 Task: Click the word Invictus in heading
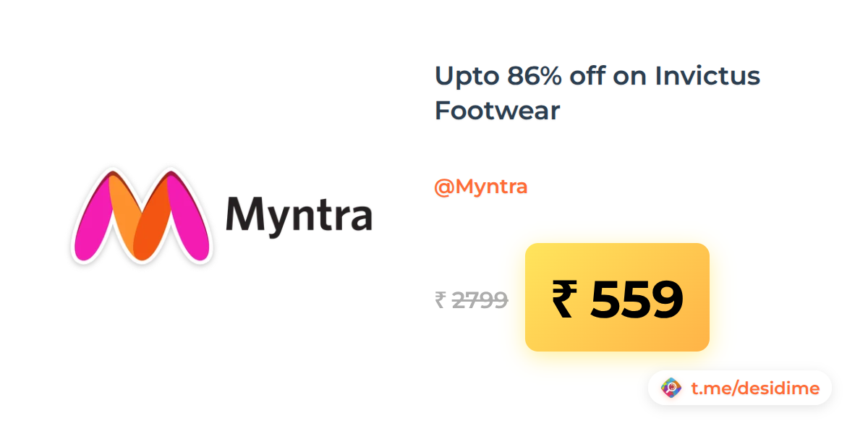pyautogui.click(x=707, y=76)
